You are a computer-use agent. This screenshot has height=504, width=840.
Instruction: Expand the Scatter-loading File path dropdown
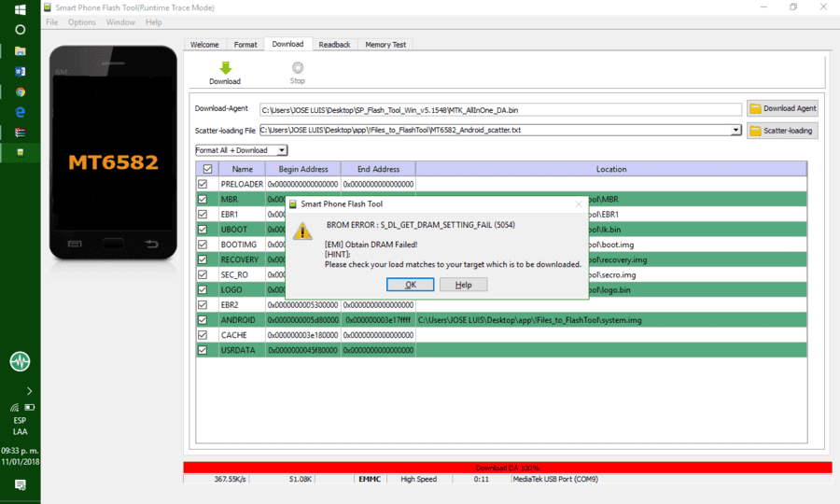[736, 130]
